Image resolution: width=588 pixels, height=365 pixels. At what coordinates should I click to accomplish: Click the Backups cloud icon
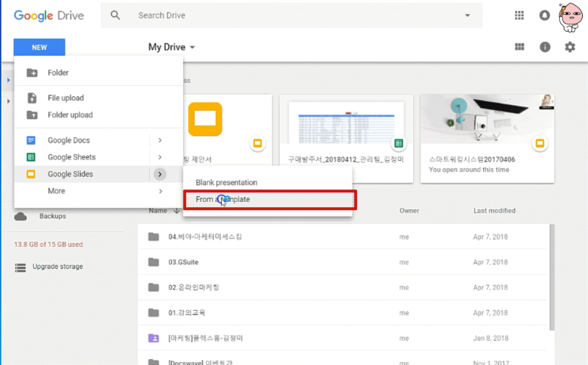(x=21, y=217)
